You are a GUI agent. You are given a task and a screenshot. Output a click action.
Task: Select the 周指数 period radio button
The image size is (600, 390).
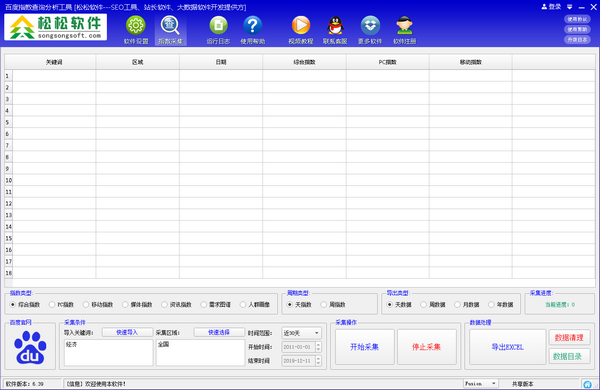click(x=324, y=305)
